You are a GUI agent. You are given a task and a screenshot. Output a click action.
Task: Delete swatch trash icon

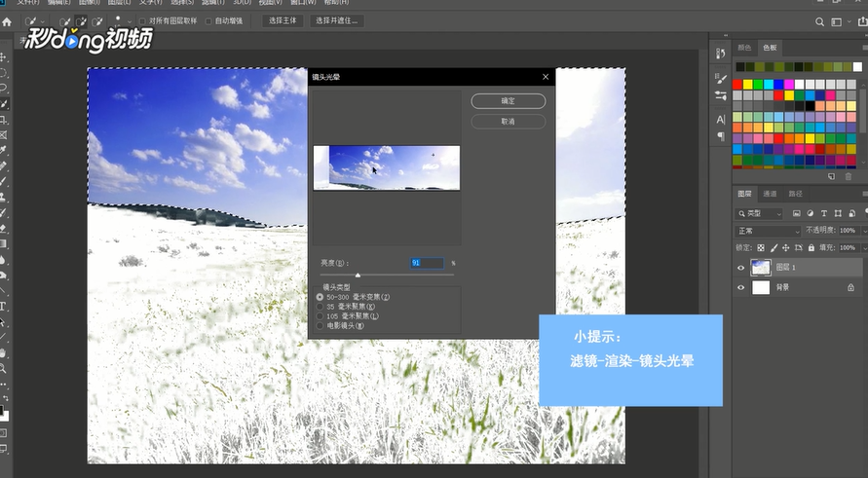point(849,176)
